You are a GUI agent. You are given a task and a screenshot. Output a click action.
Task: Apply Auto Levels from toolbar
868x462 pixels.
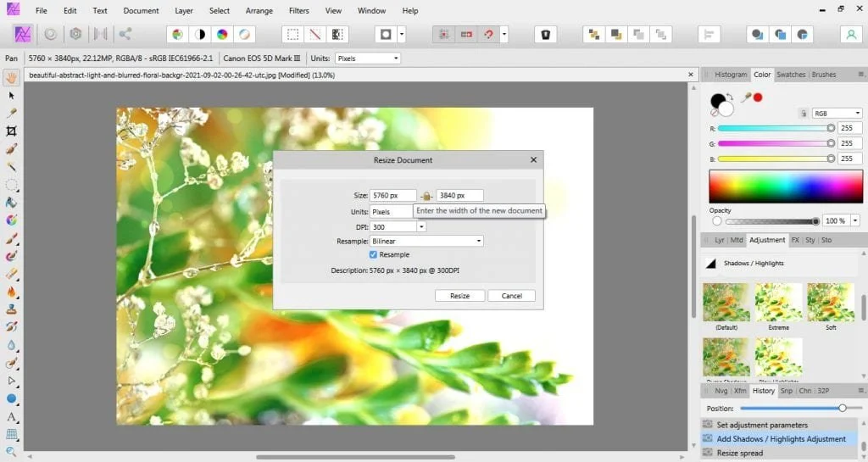point(178,34)
